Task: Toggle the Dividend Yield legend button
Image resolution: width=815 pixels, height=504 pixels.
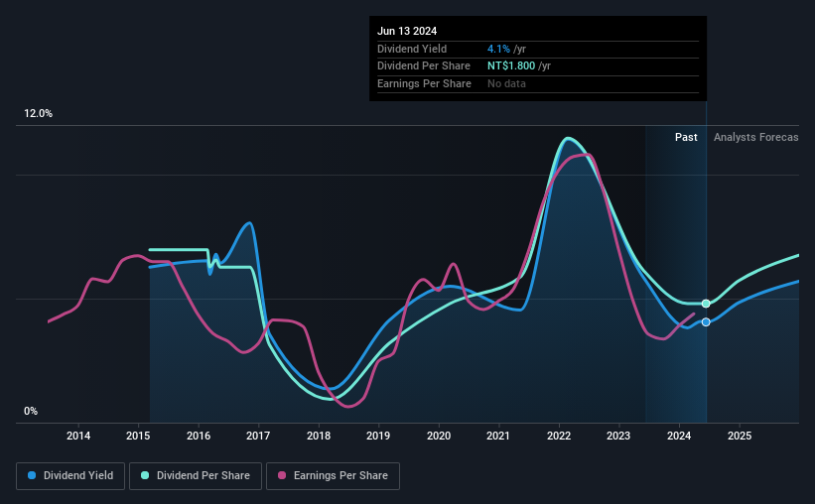Action: 70,476
